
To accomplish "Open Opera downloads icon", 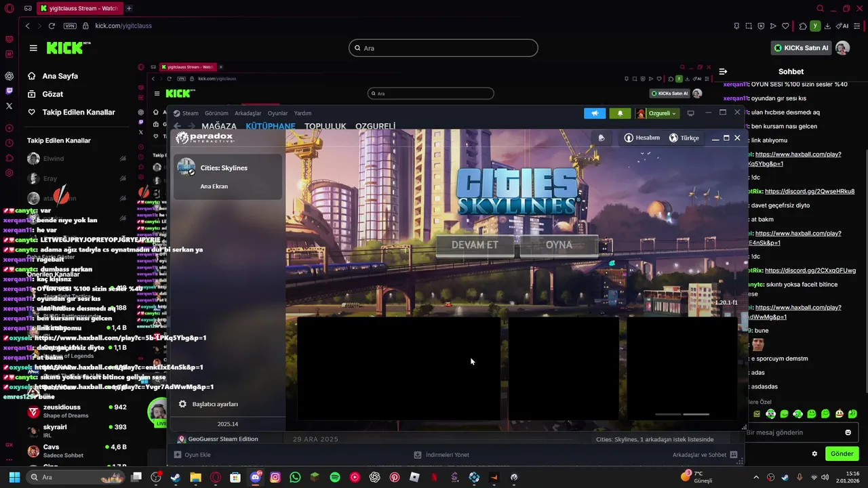I will tap(828, 26).
